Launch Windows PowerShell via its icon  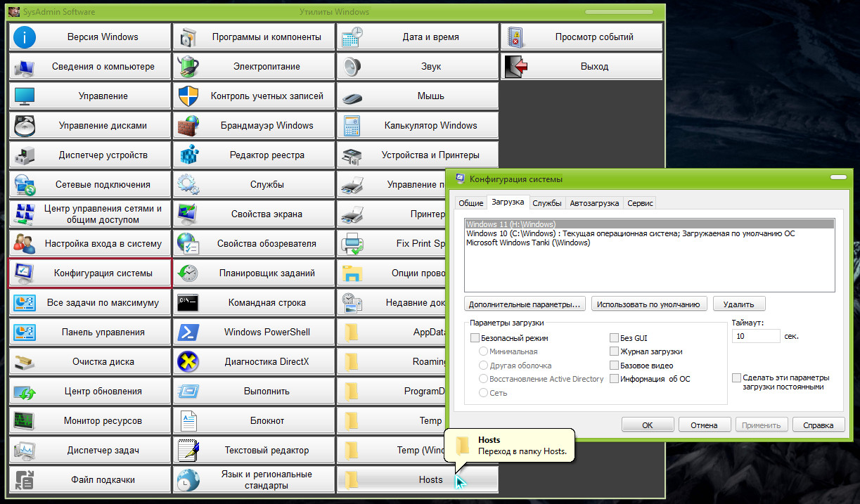tap(188, 332)
